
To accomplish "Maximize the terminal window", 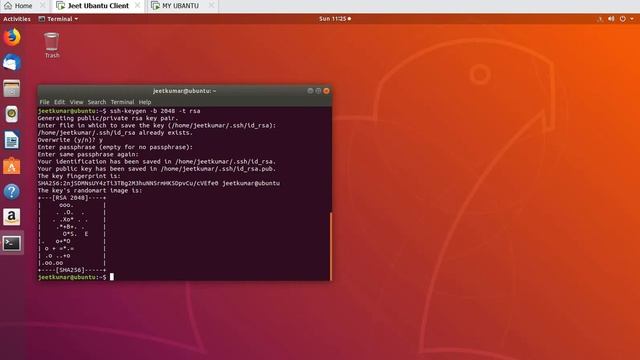I will (x=318, y=91).
